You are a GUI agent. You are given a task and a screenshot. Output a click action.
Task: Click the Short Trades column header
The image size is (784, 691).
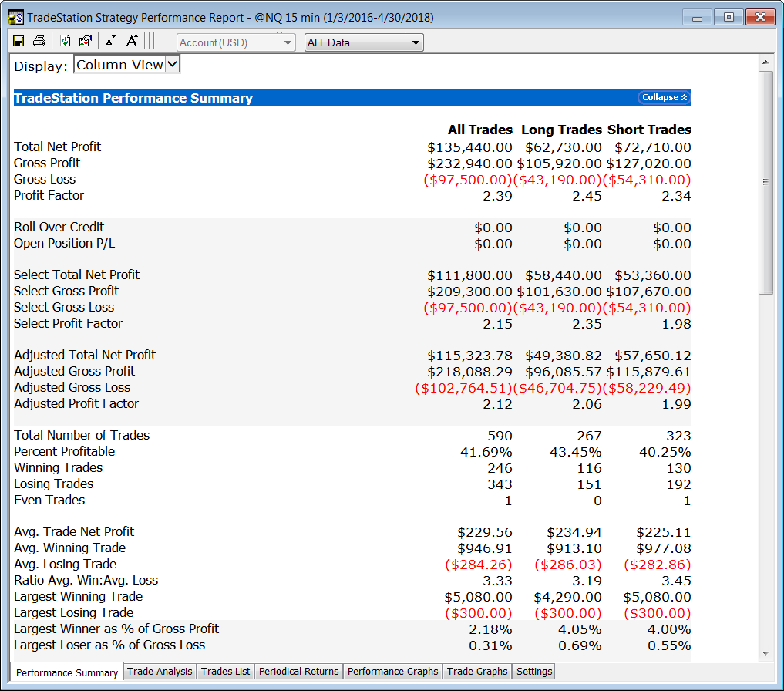click(x=650, y=130)
